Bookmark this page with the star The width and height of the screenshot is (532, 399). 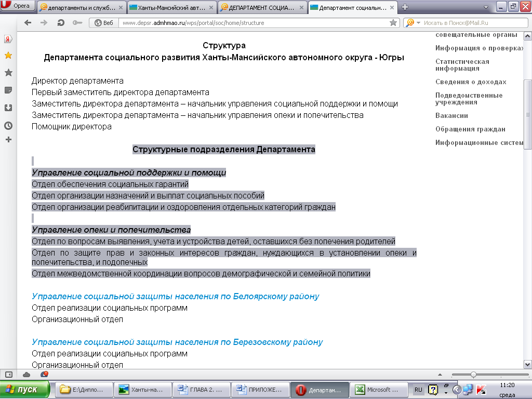(393, 23)
